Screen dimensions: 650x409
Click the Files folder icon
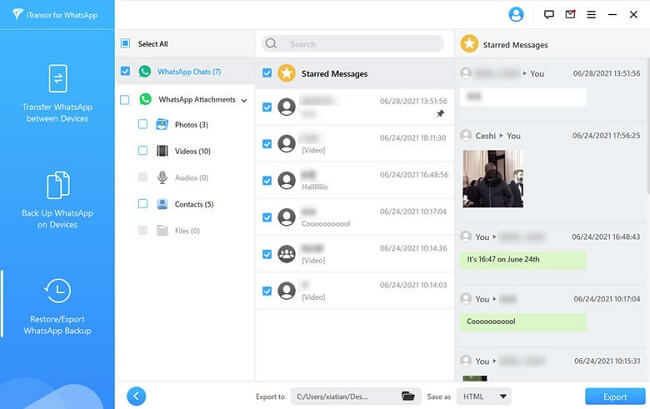(x=162, y=230)
